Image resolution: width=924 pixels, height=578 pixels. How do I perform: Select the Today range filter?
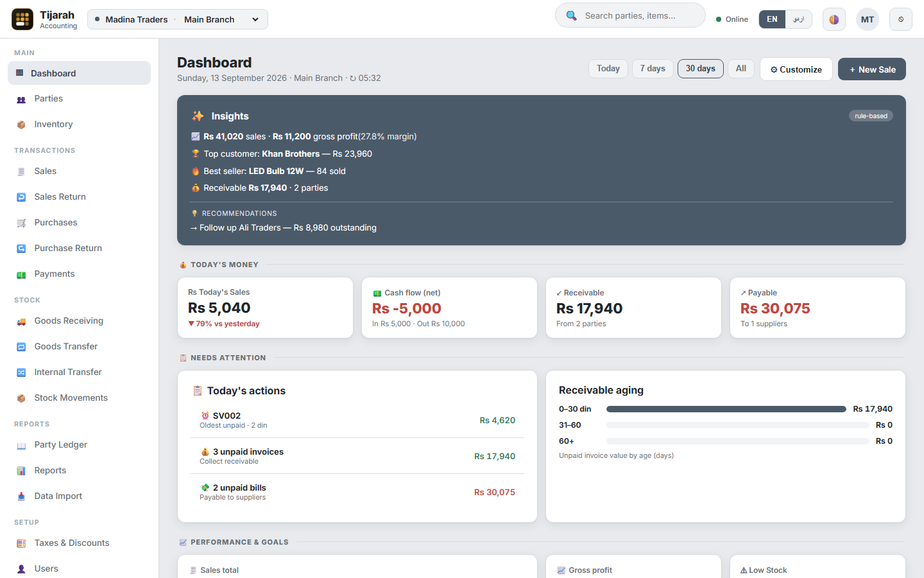[x=608, y=69]
